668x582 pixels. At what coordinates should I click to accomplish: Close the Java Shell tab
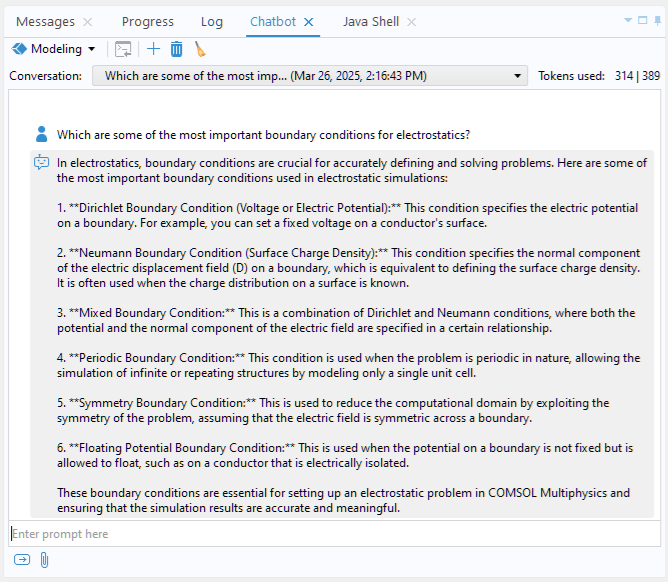point(411,21)
